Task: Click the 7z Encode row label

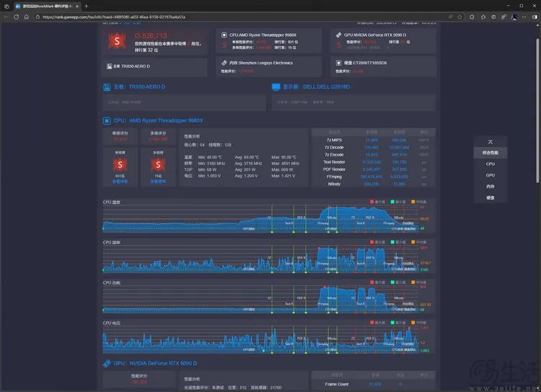Action: (334, 155)
